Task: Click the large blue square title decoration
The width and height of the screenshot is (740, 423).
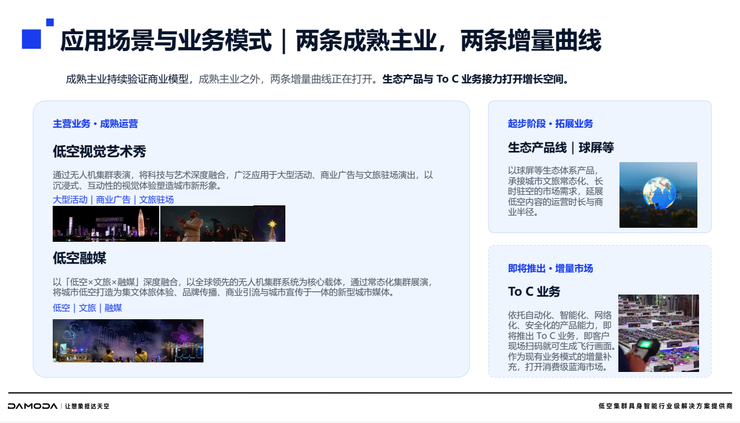Action: [31, 39]
